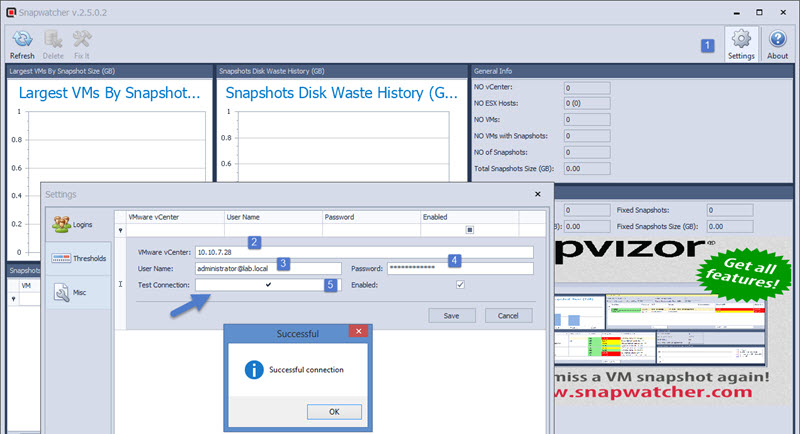Click Cancel in the Settings dialog
Screen dimensions: 800x434
[x=508, y=316]
